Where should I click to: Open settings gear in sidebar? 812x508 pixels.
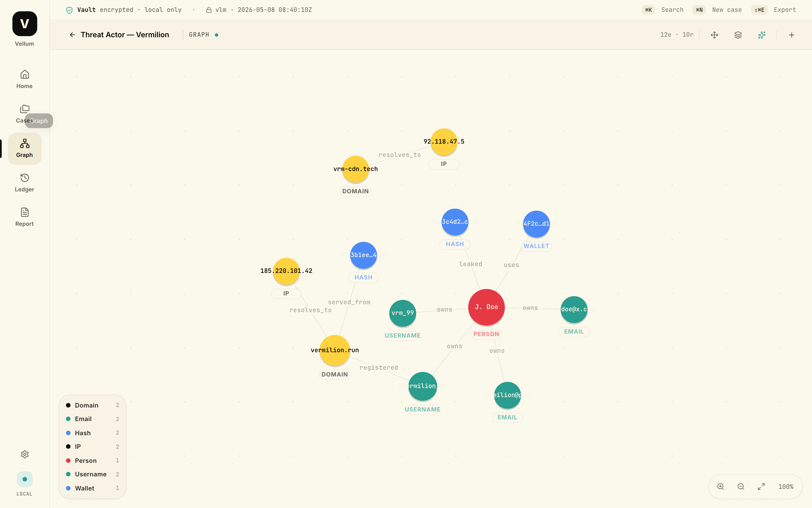pyautogui.click(x=25, y=455)
